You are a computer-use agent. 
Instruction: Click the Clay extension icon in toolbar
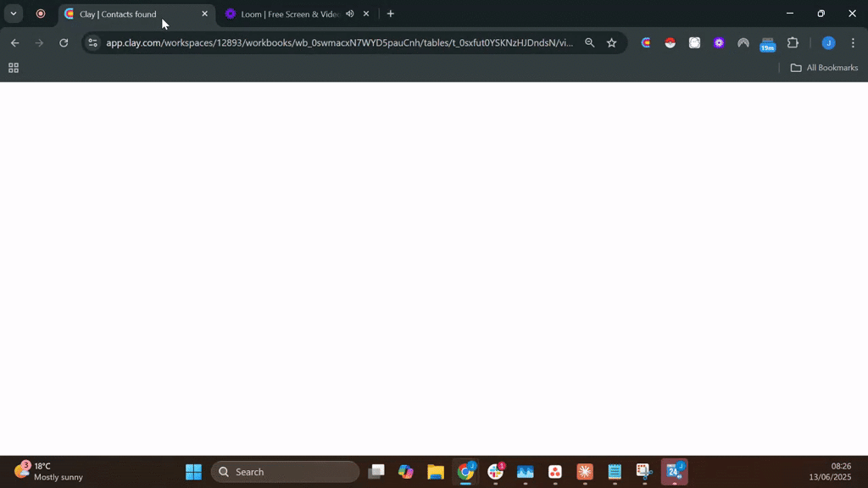click(646, 43)
